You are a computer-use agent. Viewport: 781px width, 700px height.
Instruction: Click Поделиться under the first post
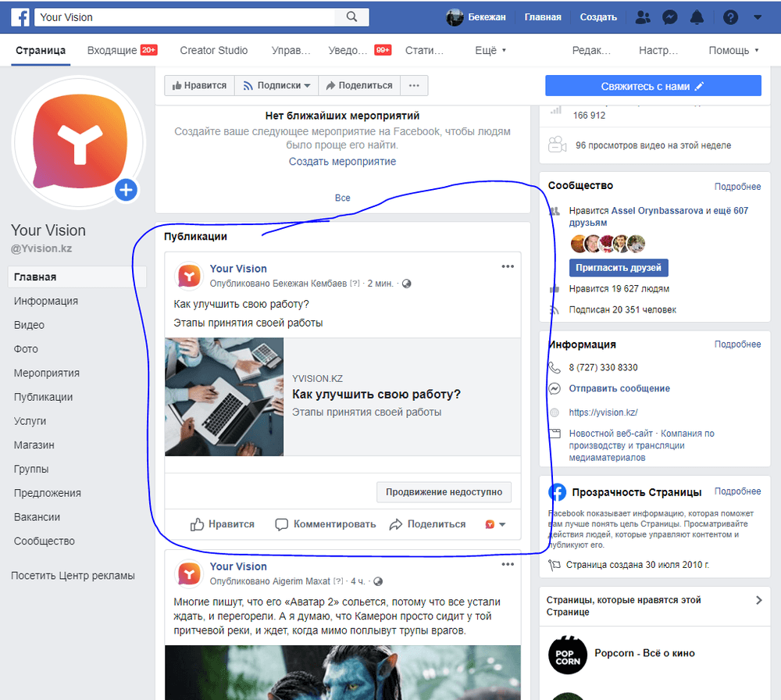coord(427,524)
